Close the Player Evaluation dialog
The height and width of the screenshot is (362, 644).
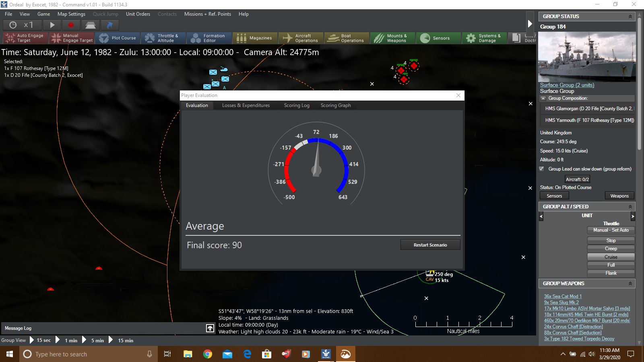click(458, 95)
